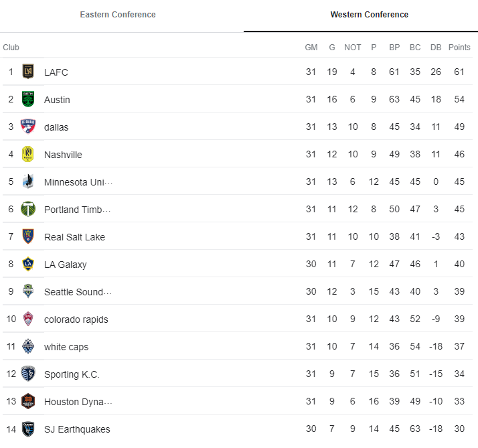The height and width of the screenshot is (448, 478).
Task: Click the Club column header
Action: (11, 48)
